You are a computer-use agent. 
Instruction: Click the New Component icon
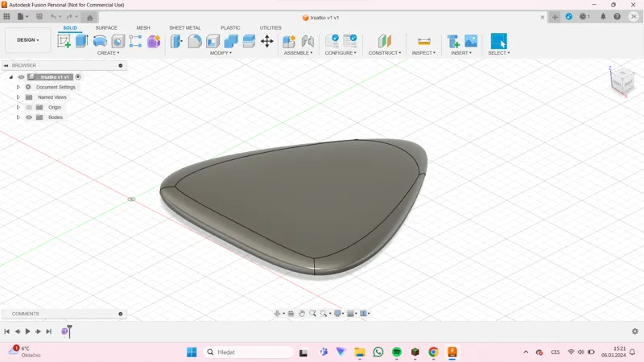289,41
